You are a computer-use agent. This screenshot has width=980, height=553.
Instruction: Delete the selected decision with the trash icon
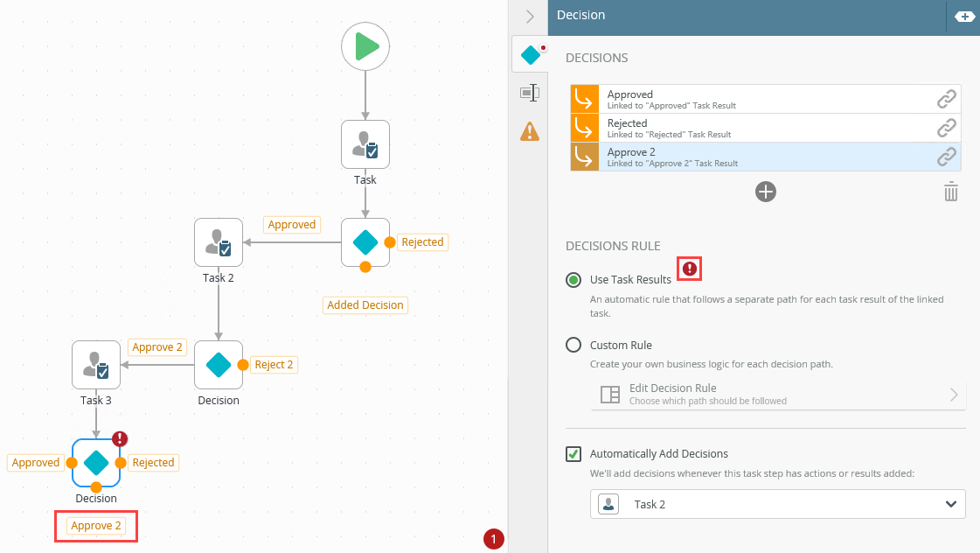pos(951,192)
